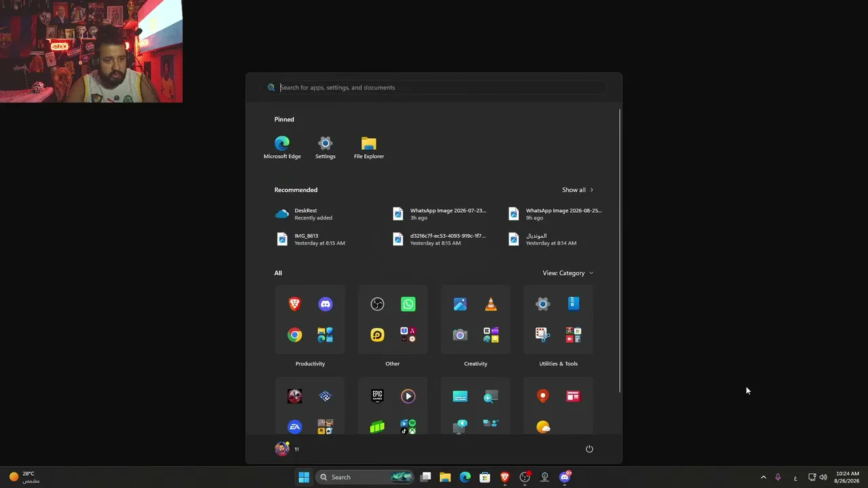This screenshot has height=488, width=868.
Task: Expand more apps folder in Productivity group
Action: tap(325, 335)
